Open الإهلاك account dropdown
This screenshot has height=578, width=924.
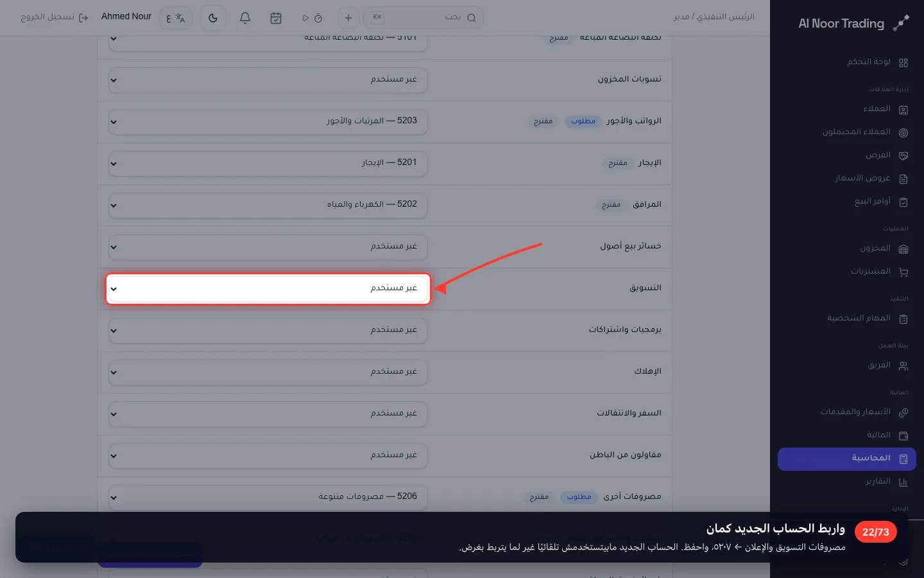coord(268,372)
